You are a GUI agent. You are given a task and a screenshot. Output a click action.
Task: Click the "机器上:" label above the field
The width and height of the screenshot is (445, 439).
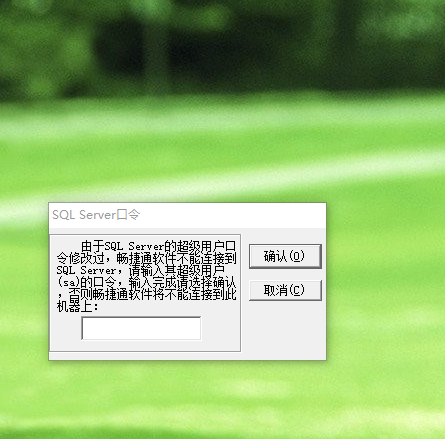(x=78, y=306)
